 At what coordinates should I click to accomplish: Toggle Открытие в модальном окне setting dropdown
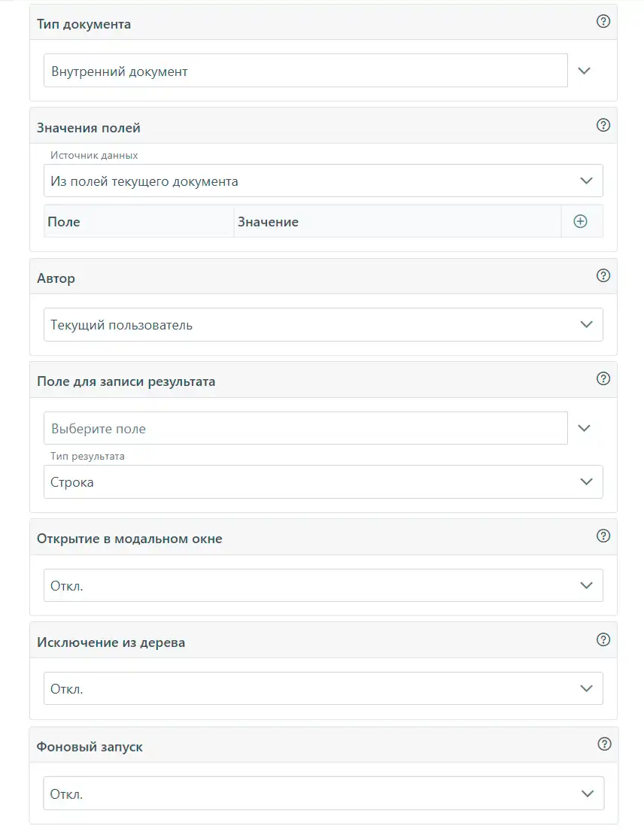tap(323, 585)
